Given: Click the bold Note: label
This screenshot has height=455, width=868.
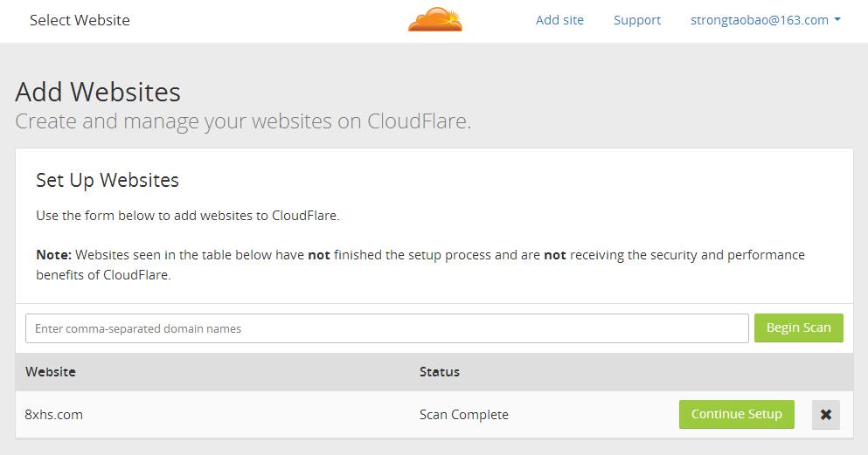Looking at the screenshot, I should tap(53, 255).
